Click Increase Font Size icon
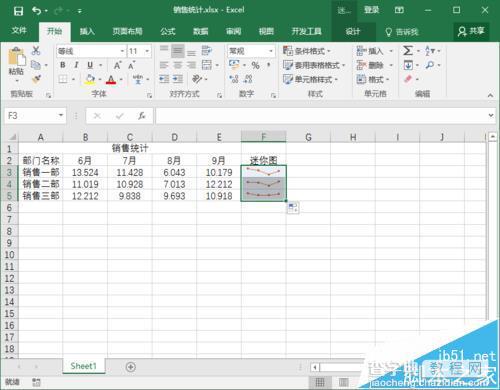 tap(117, 65)
